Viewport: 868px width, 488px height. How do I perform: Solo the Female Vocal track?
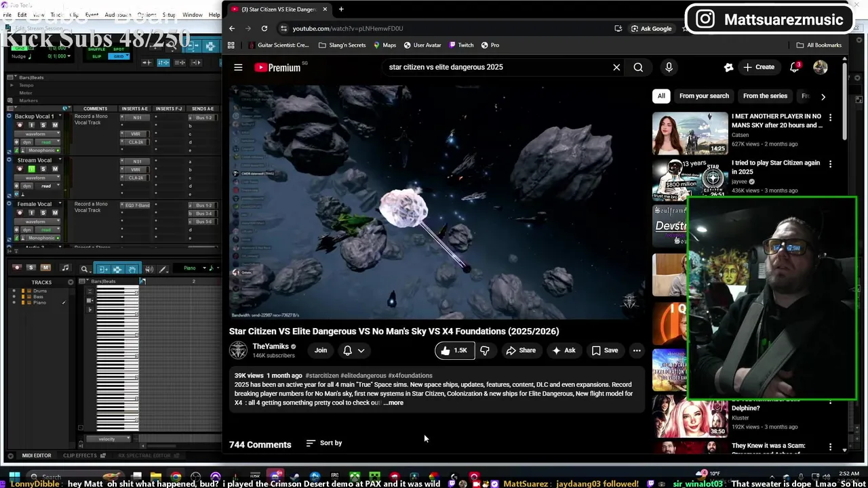click(x=43, y=213)
